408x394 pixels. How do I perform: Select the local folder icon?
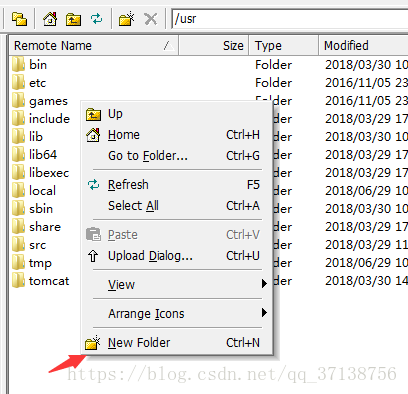pos(18,190)
